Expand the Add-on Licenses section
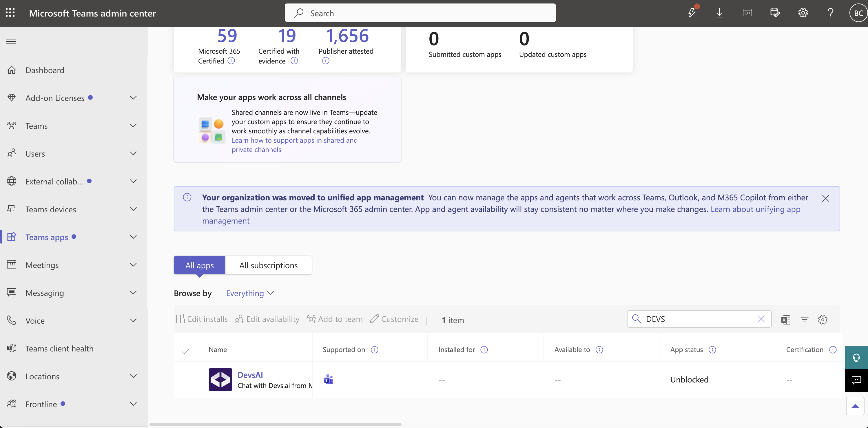The width and height of the screenshot is (868, 428). pyautogui.click(x=134, y=98)
